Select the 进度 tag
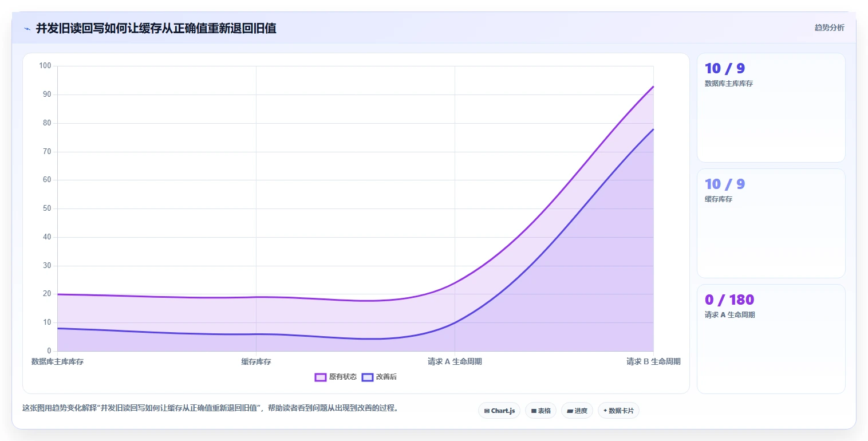The image size is (868, 441). [x=577, y=411]
